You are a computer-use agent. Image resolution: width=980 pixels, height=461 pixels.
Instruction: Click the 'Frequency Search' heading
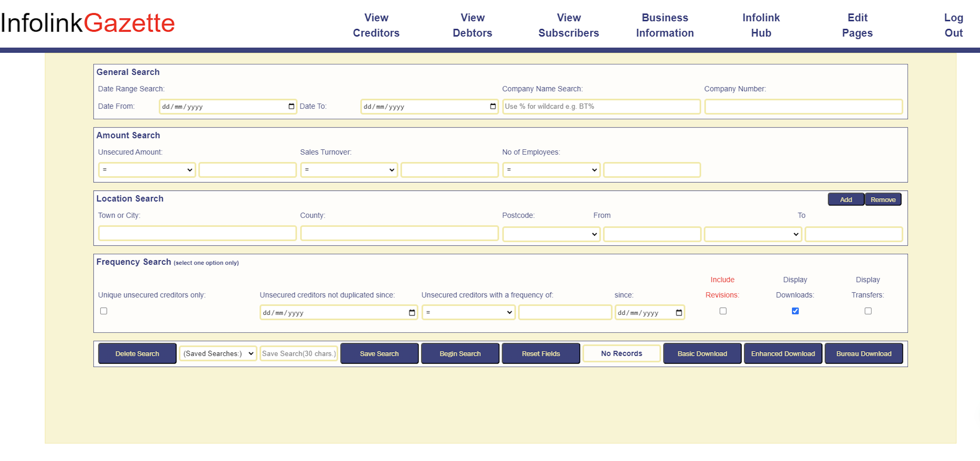click(x=134, y=262)
